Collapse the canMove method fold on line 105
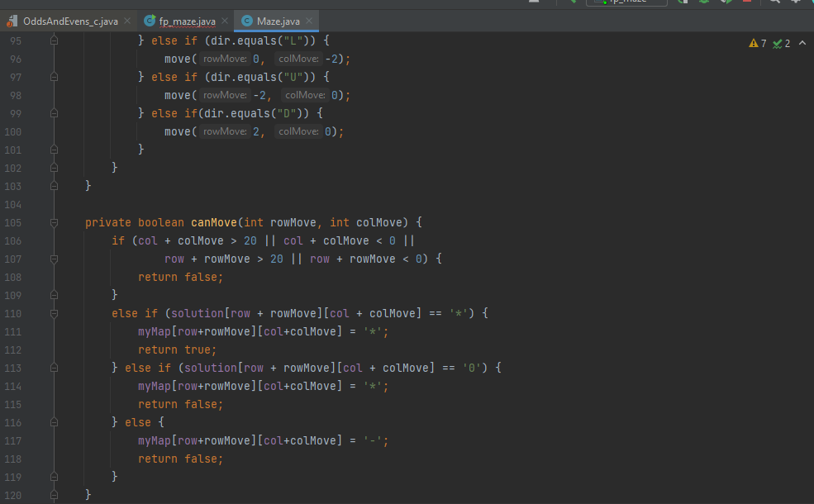 (x=54, y=223)
